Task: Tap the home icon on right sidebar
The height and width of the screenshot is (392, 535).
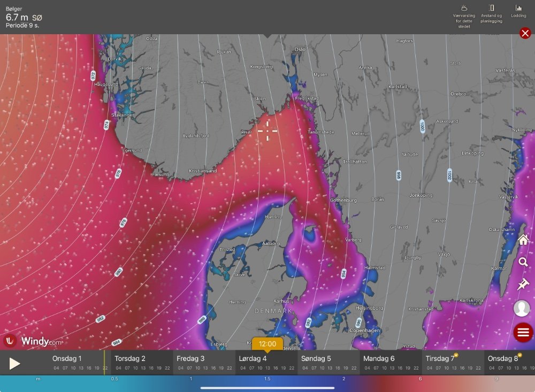Action: (x=523, y=240)
